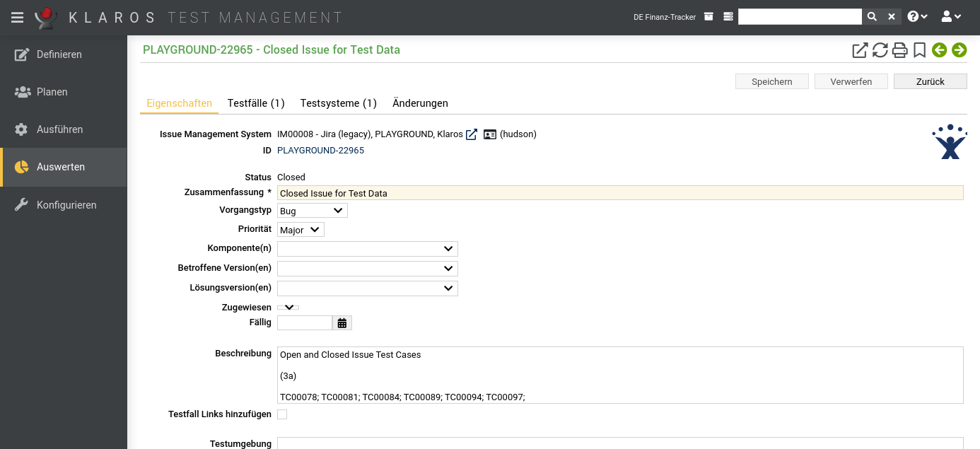Open issue in external window icon
The image size is (980, 449).
tap(860, 50)
